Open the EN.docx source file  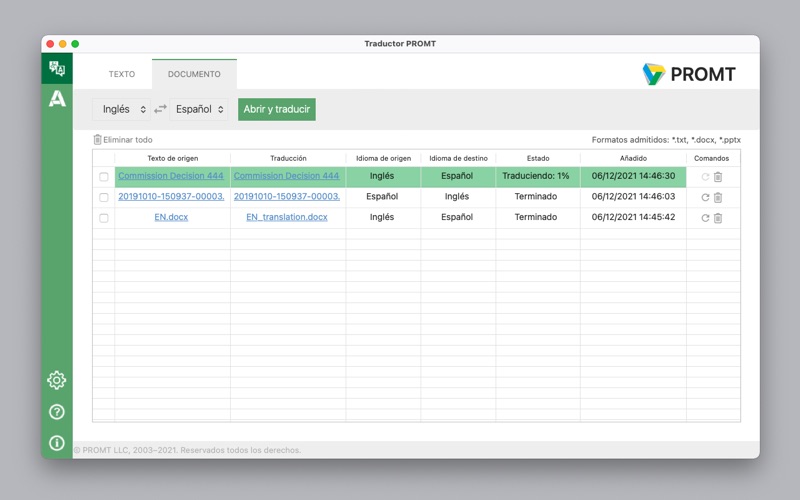point(171,217)
